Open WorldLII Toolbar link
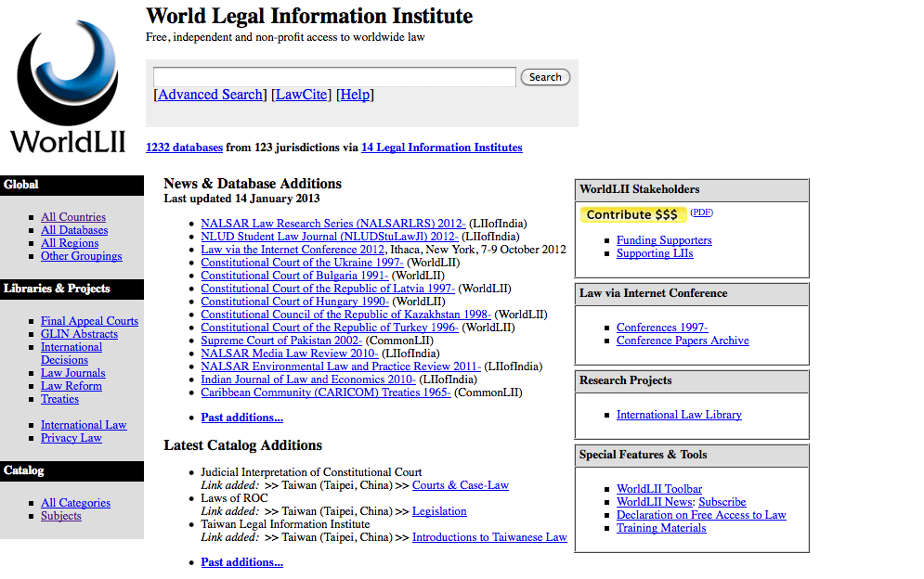This screenshot has width=924, height=579. point(658,488)
